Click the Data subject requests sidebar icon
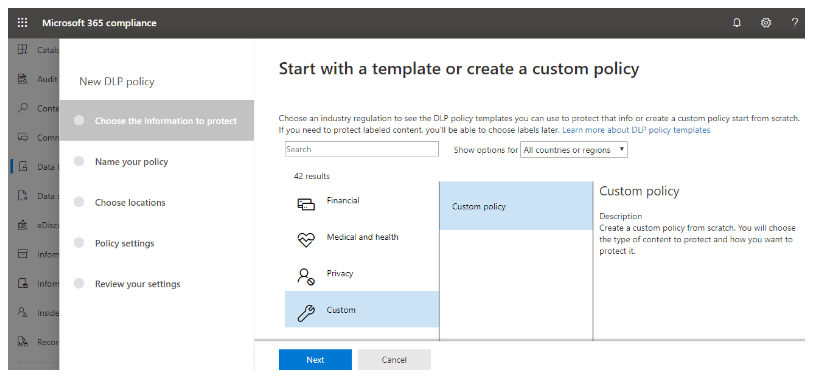The image size is (819, 377). (22, 196)
